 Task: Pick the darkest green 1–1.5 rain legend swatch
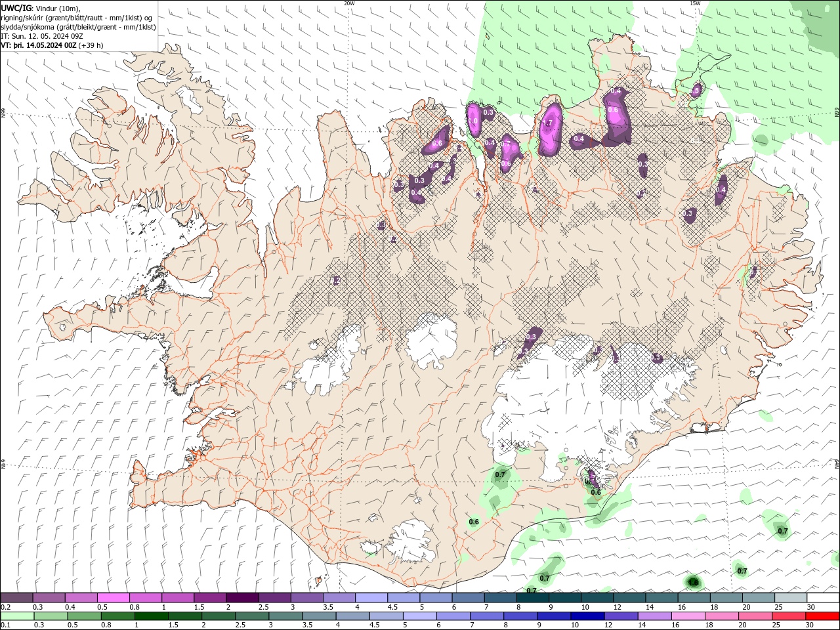click(152, 616)
